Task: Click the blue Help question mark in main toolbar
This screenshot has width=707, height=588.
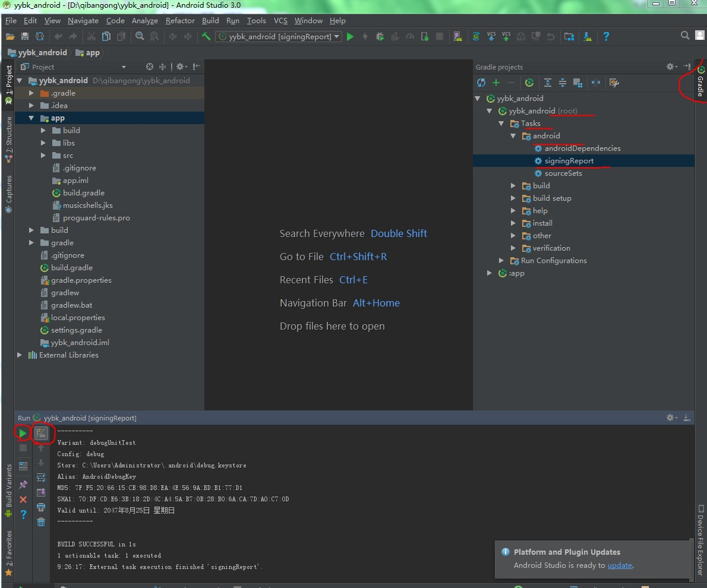Action: coord(606,36)
